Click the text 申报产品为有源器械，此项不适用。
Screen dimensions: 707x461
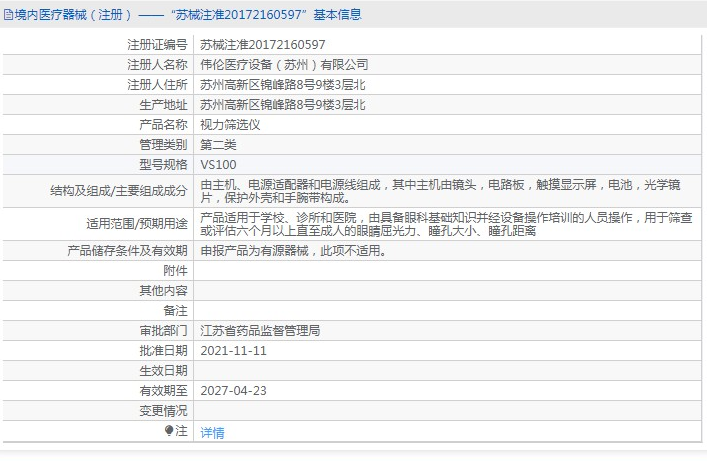pyautogui.click(x=294, y=250)
